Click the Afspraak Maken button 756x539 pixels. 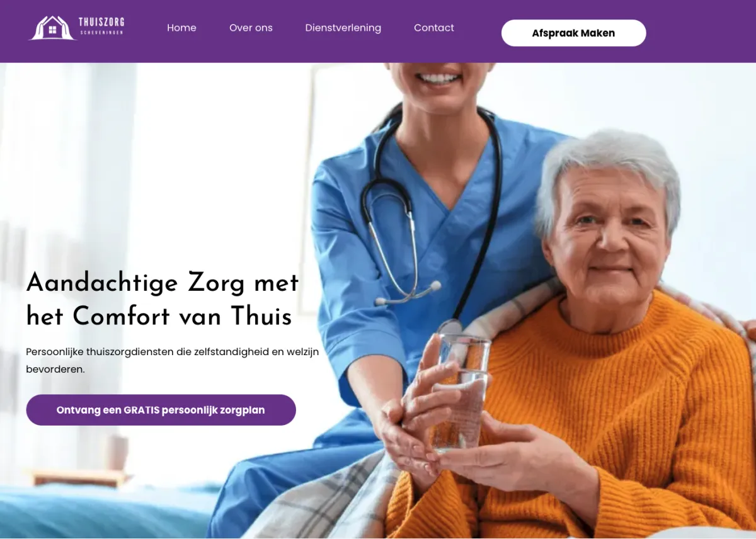(573, 33)
